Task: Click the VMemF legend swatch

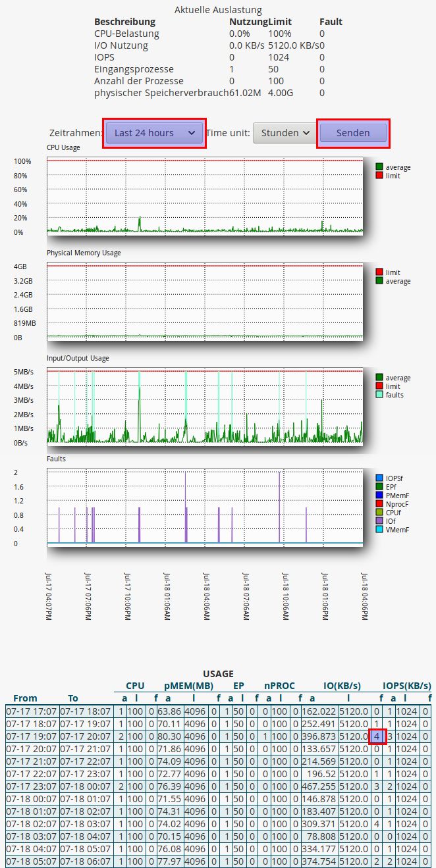Action: coord(379,529)
